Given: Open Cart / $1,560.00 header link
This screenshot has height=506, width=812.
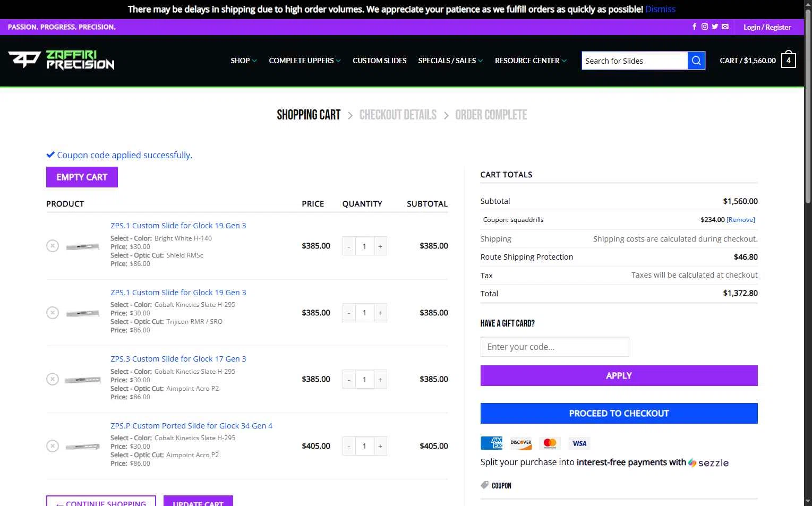Looking at the screenshot, I should click(x=748, y=61).
